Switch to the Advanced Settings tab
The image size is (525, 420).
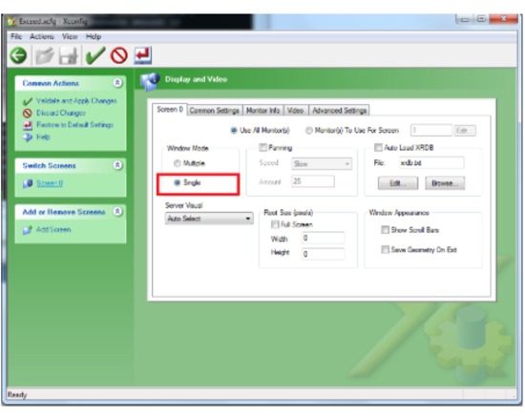coord(340,111)
